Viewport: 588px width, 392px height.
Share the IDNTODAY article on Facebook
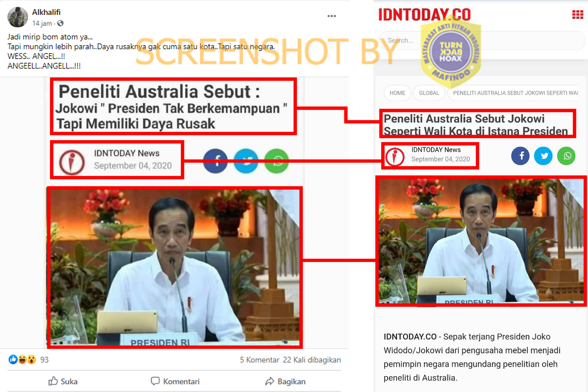(x=520, y=156)
